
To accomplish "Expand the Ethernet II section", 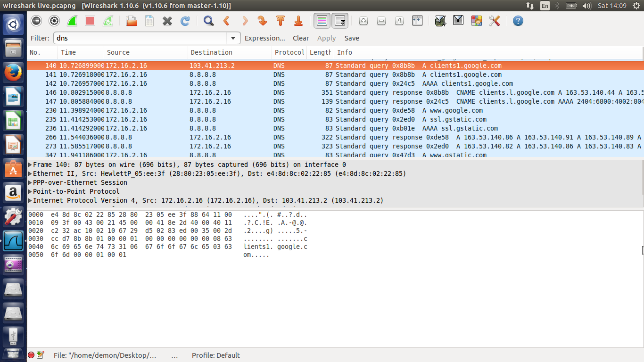I will (30, 173).
